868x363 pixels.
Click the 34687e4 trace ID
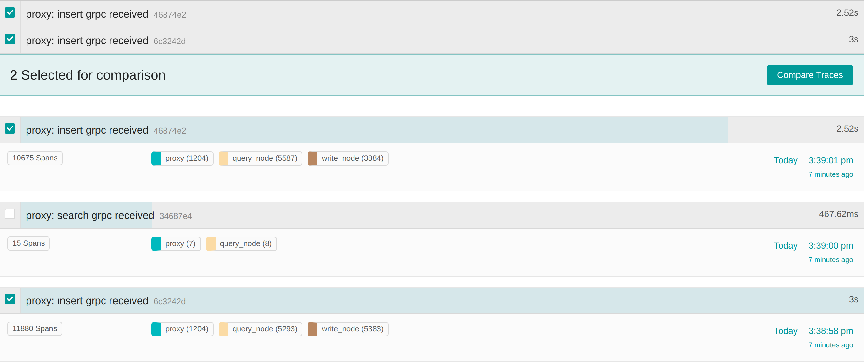(176, 216)
